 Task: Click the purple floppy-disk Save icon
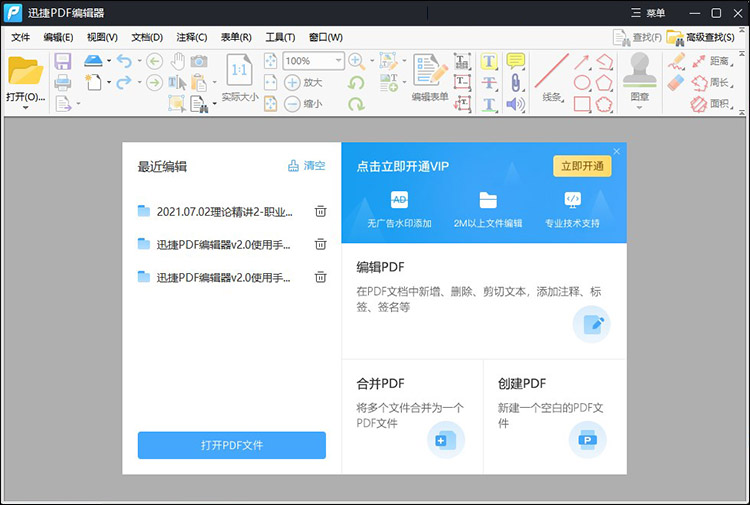63,61
